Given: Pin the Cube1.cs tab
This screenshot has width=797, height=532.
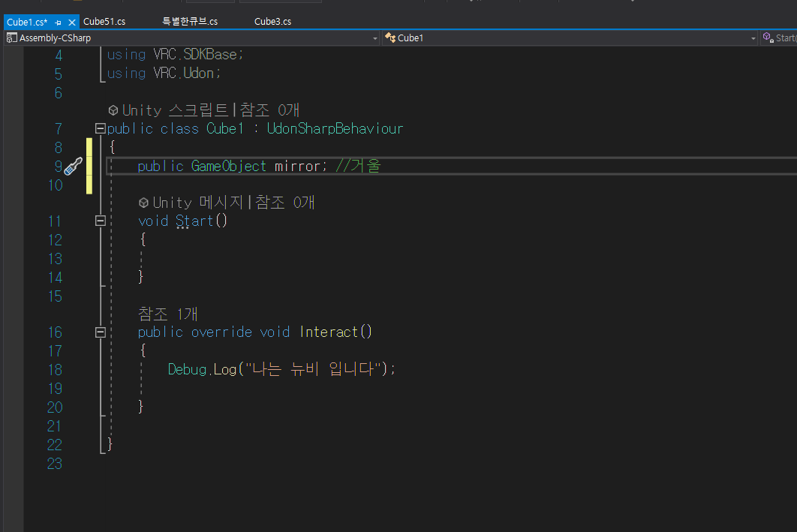Looking at the screenshot, I should 58,23.
